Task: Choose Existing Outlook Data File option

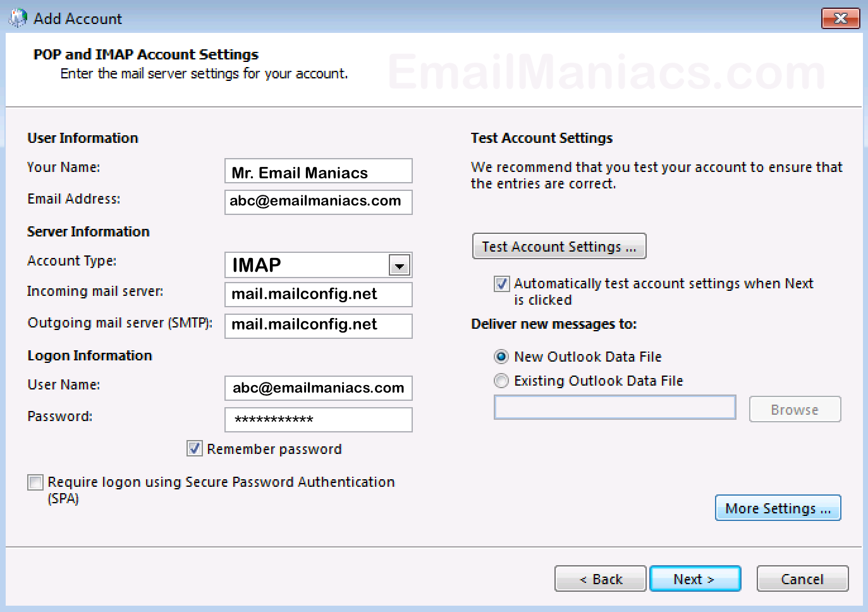Action: pos(501,381)
